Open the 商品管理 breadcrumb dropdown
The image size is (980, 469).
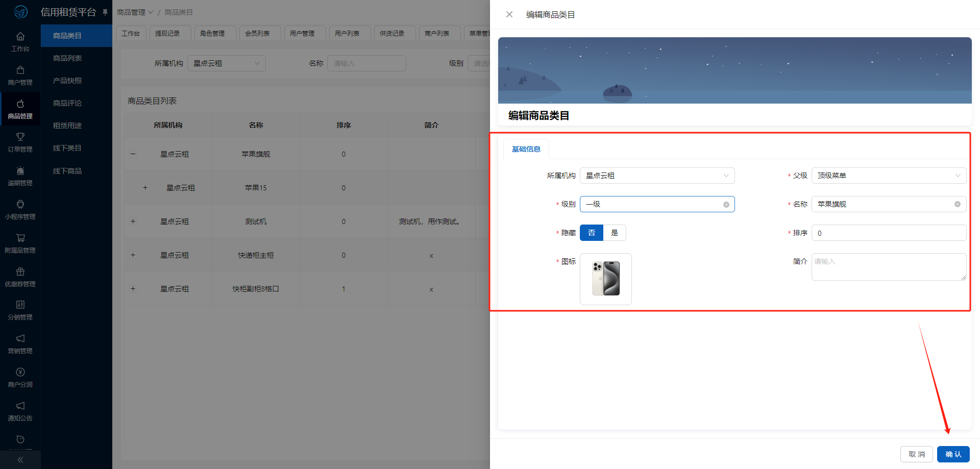click(x=135, y=12)
